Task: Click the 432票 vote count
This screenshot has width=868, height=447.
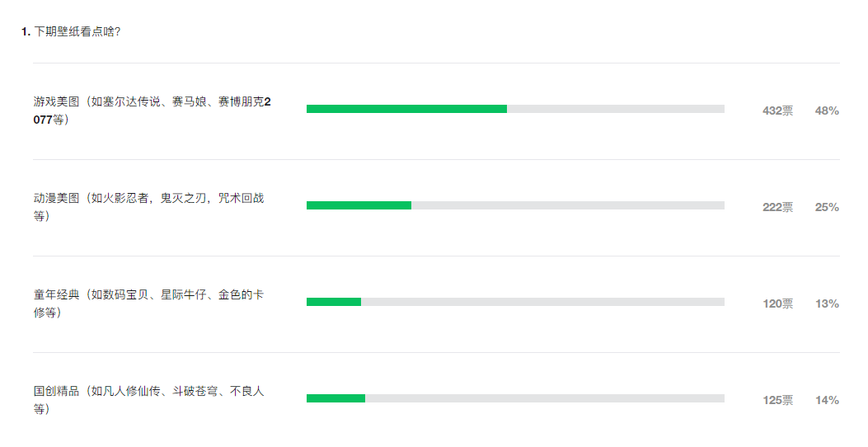Action: tap(778, 111)
